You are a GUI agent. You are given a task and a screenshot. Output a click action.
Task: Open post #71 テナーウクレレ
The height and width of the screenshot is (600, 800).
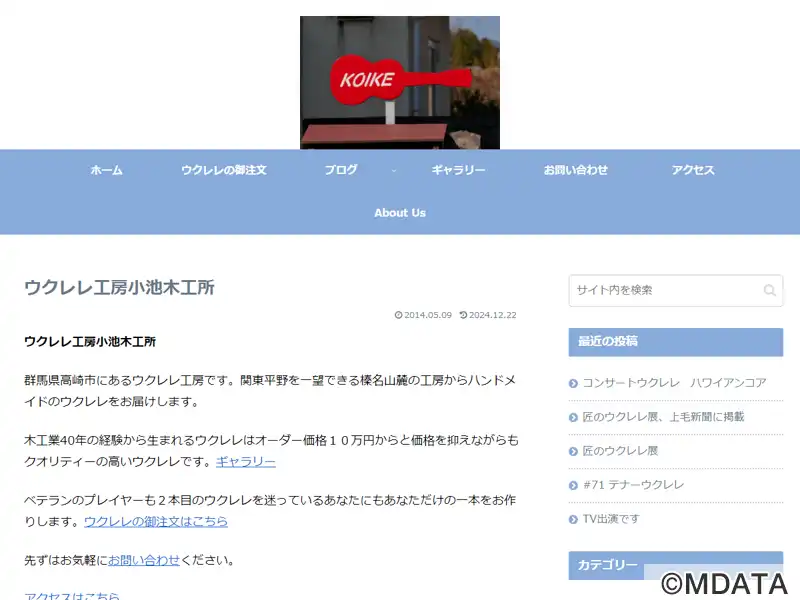coord(633,485)
